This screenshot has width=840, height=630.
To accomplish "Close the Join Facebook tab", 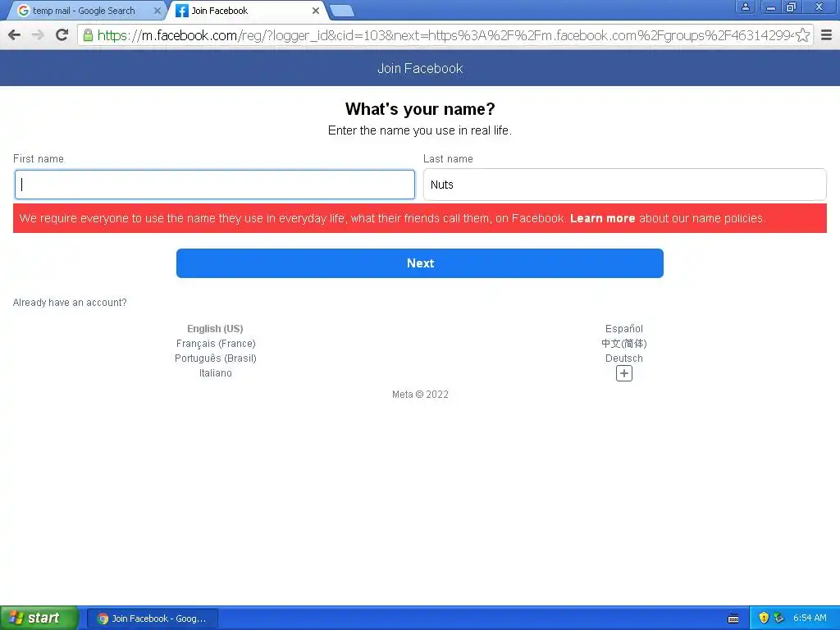I will click(x=316, y=11).
